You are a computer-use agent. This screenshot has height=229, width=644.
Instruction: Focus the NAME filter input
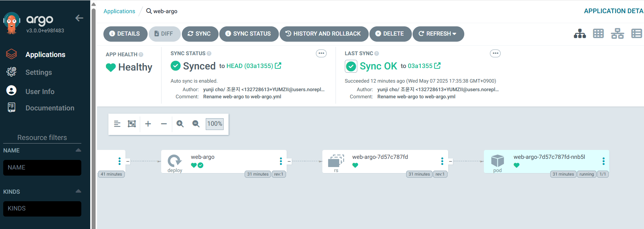(42, 167)
